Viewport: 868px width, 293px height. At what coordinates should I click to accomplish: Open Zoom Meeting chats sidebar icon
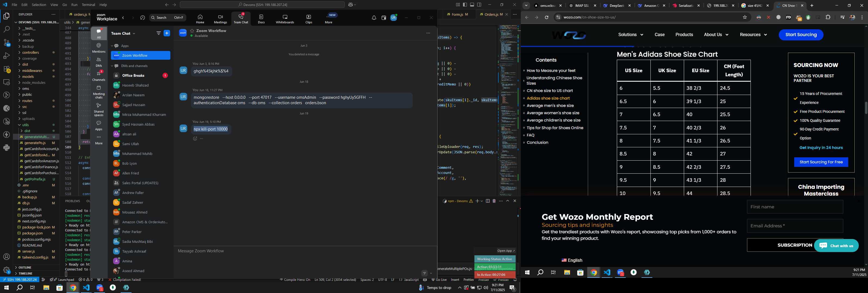(99, 92)
